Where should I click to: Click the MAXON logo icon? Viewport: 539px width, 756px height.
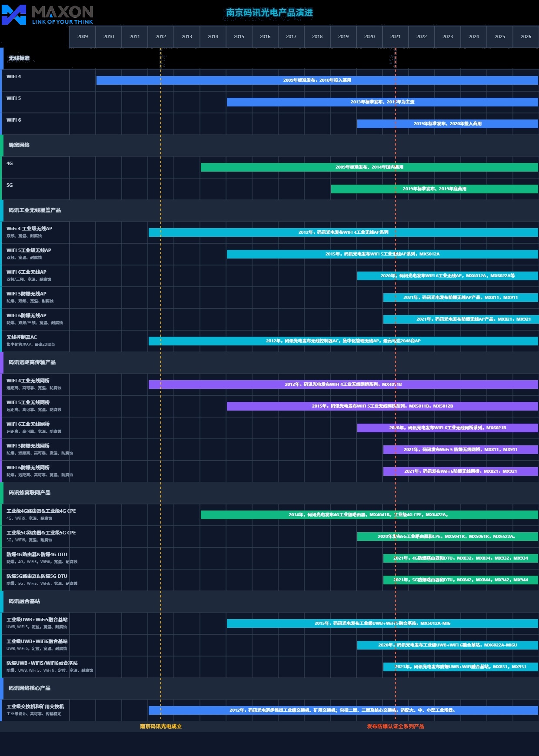14,15
